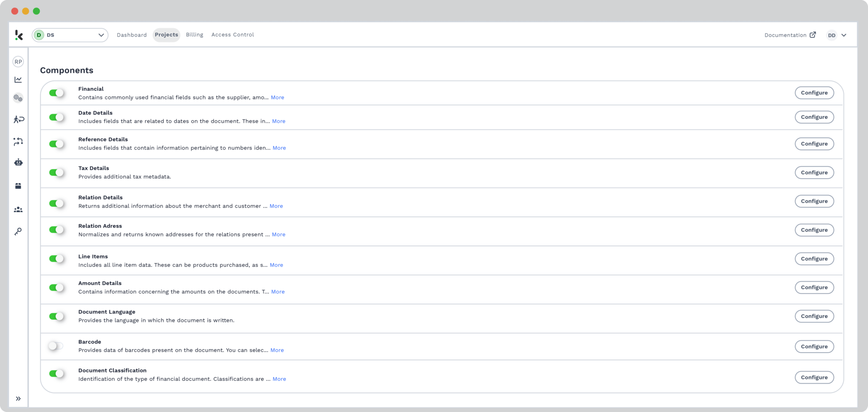
Task: Switch to the Billing tab
Action: (195, 35)
